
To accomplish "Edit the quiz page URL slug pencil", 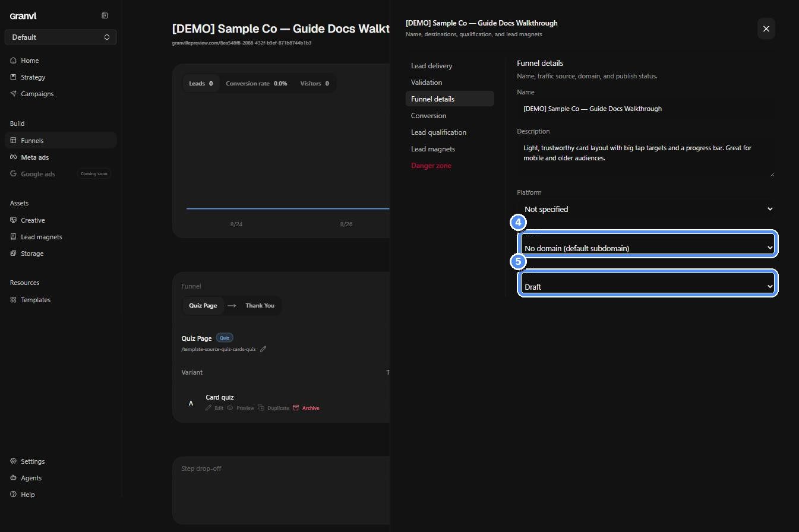I will [x=263, y=349].
